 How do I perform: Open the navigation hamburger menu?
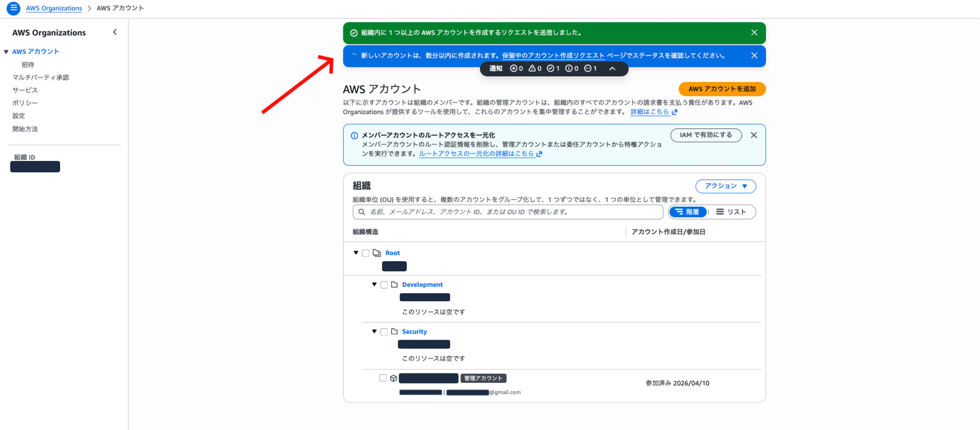pos(13,8)
